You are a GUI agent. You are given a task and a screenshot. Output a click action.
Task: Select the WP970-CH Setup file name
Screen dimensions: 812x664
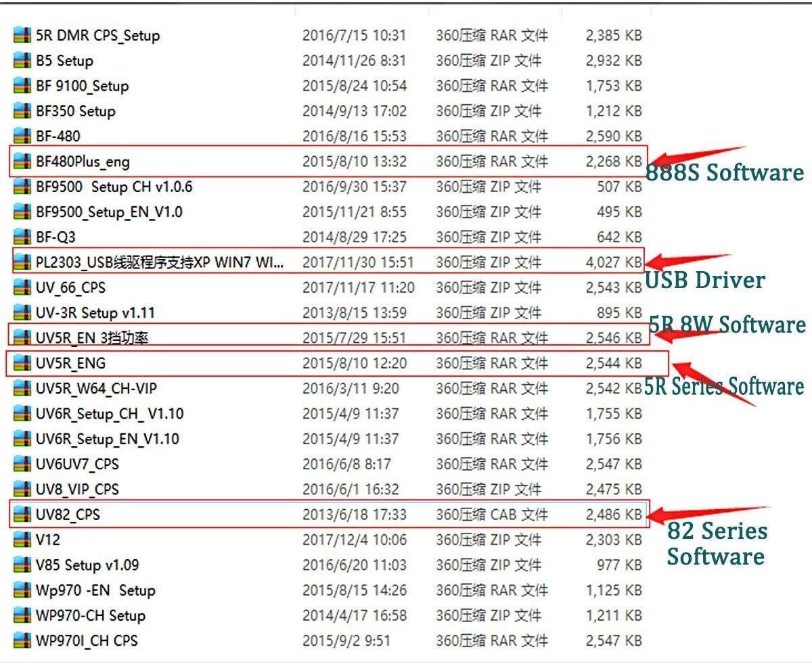91,616
